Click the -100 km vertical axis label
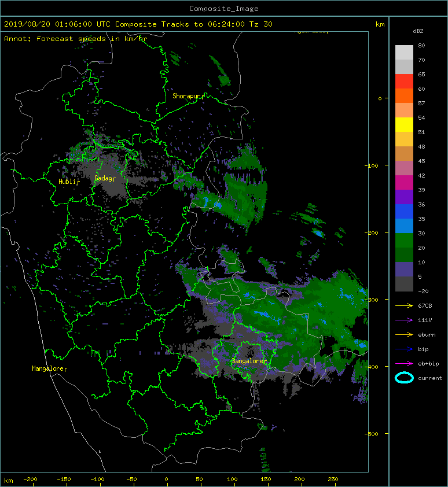Image resolution: width=448 pixels, height=487 pixels. (372, 165)
